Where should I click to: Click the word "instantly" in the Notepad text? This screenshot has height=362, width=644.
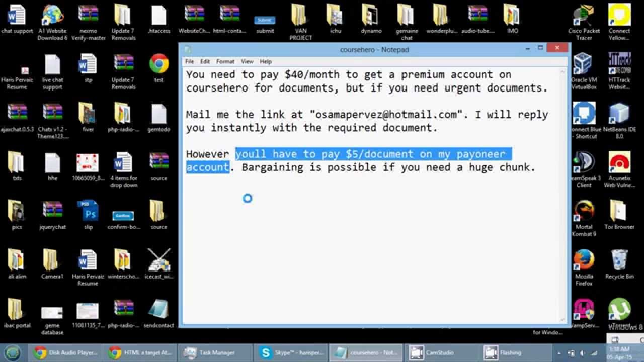point(238,128)
